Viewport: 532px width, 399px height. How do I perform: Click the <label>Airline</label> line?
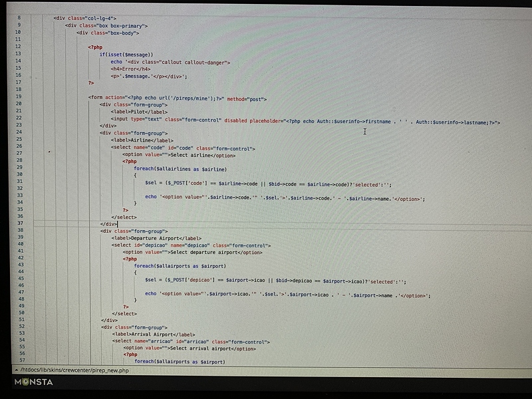click(x=142, y=140)
